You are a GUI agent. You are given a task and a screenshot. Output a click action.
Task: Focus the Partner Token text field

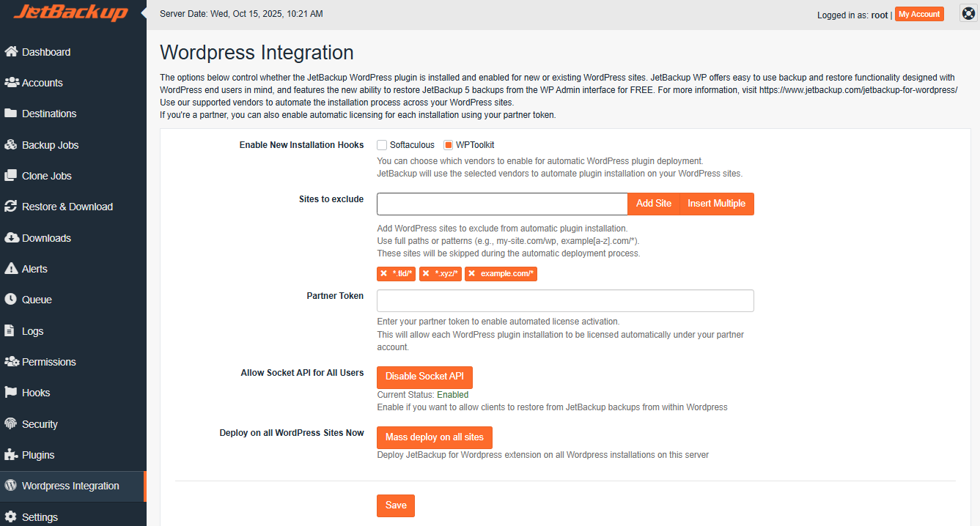point(564,301)
